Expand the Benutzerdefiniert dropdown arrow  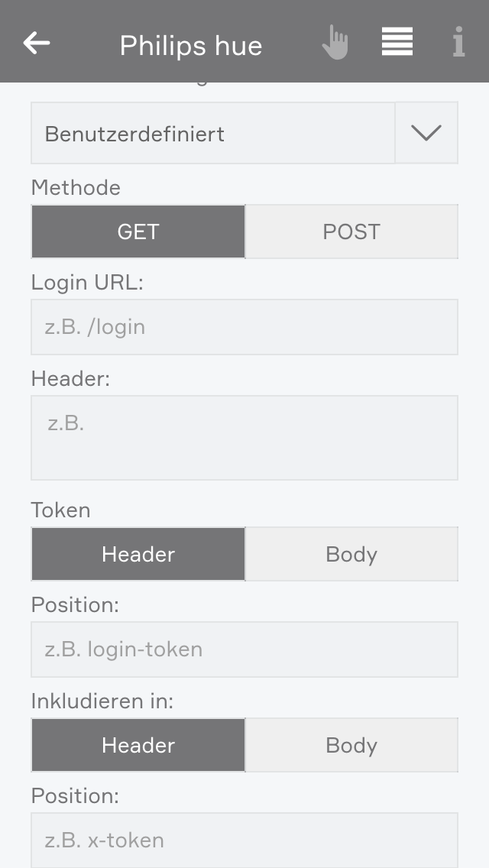(426, 133)
